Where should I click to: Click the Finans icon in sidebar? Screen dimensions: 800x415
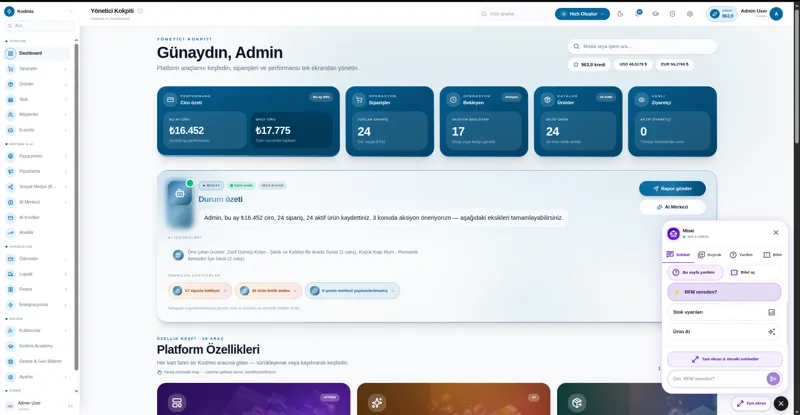point(10,289)
